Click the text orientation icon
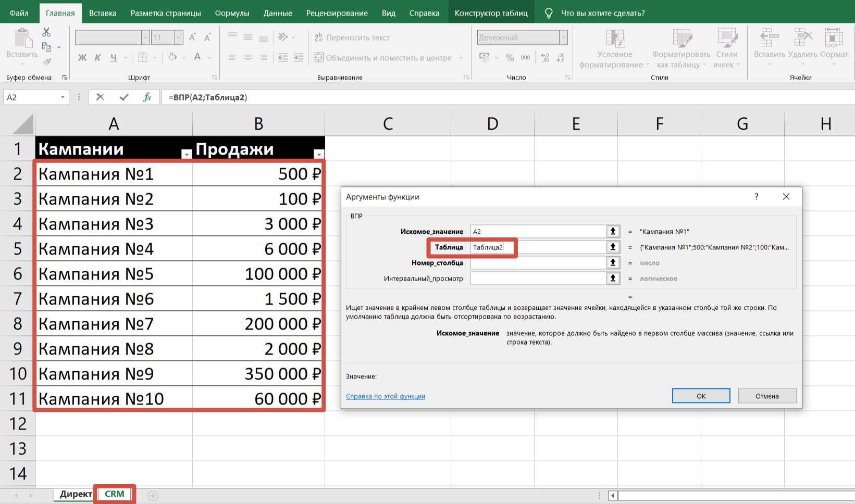 [283, 37]
